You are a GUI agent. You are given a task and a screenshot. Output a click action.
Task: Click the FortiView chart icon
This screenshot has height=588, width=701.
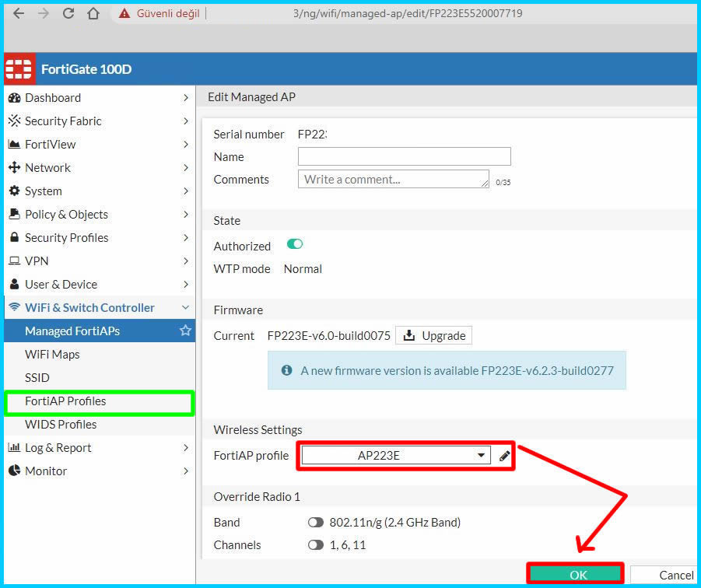click(x=14, y=145)
